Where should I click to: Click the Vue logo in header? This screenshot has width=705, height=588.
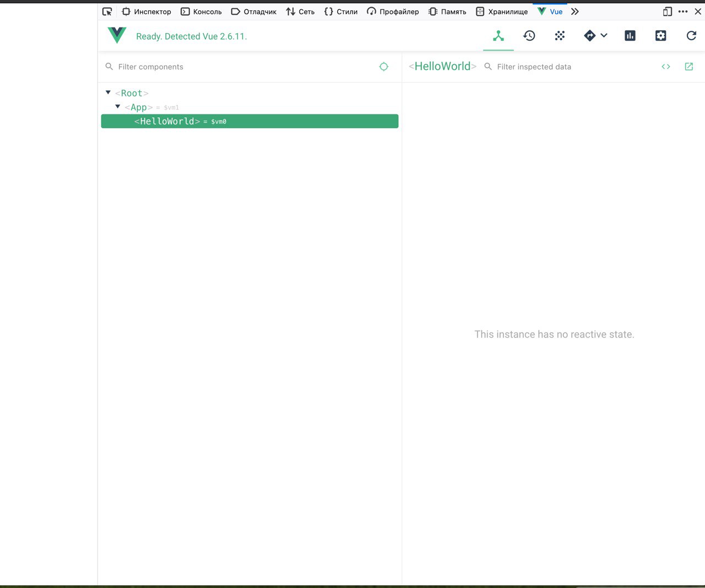[117, 36]
